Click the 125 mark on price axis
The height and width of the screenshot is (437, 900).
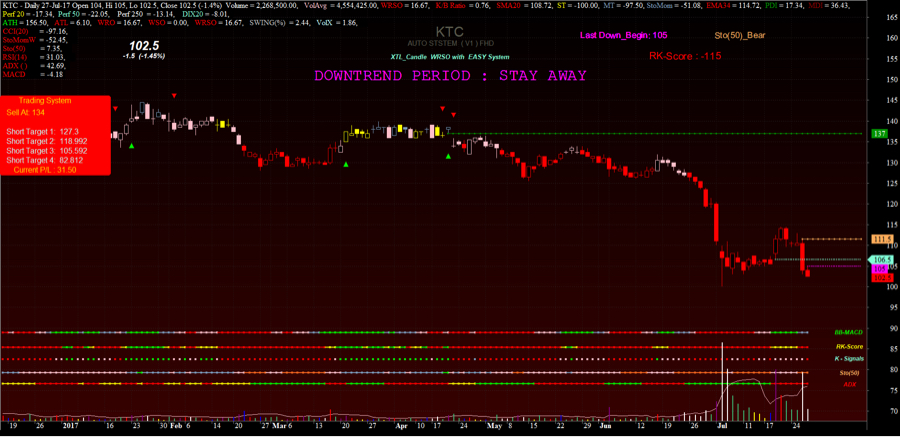point(891,183)
